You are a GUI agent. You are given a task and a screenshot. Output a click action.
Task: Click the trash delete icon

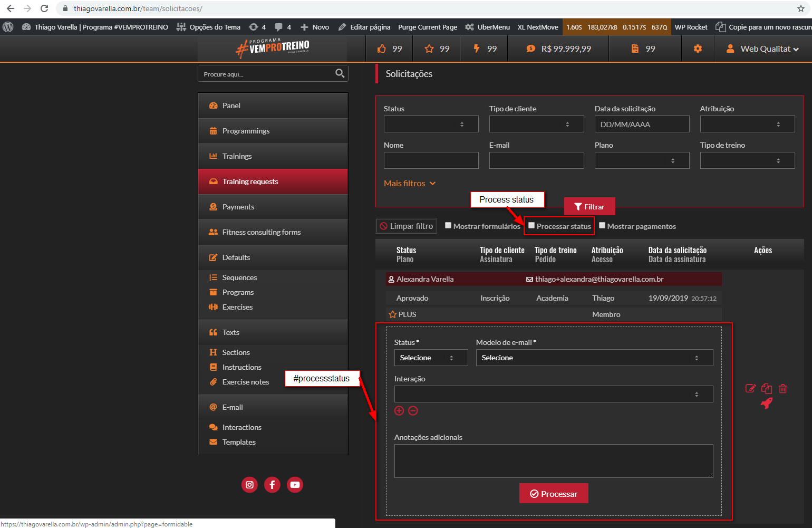coord(783,389)
